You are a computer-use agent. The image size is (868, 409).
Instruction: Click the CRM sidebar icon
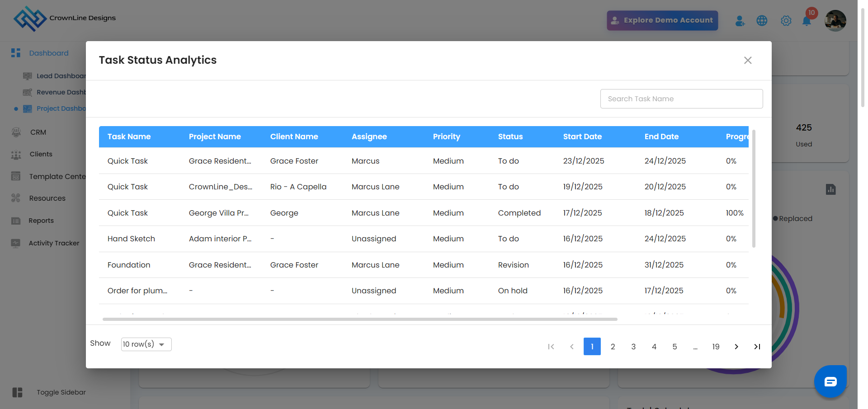tap(16, 132)
